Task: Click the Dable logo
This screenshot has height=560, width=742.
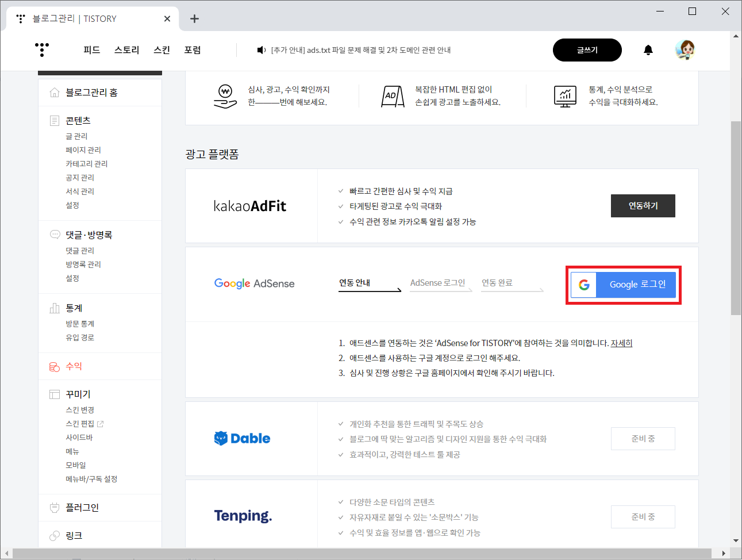Action: coord(242,438)
